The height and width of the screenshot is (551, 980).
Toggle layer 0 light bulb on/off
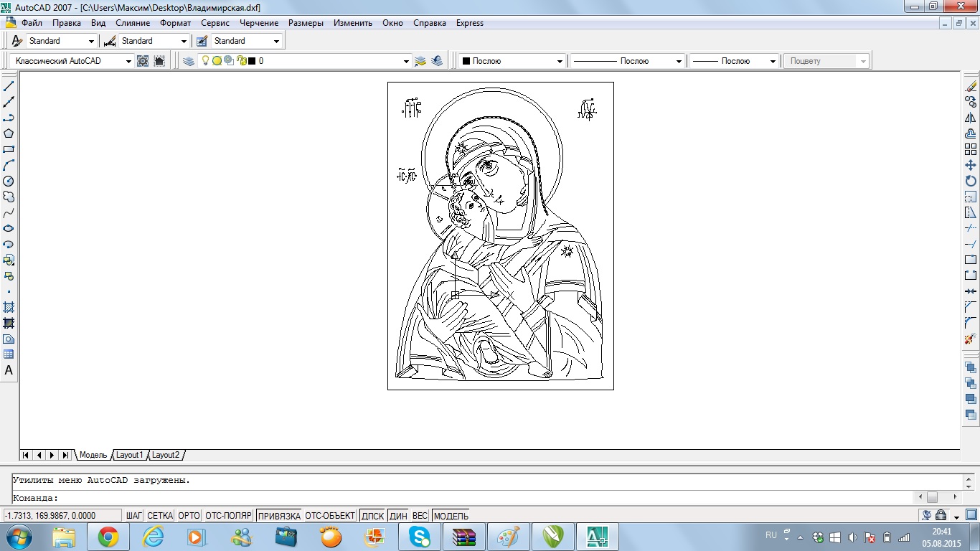[x=205, y=61]
